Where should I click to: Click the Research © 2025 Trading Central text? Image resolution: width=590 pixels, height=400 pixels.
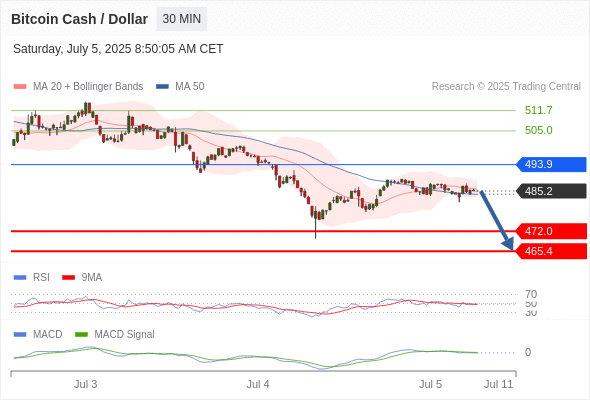(x=506, y=87)
